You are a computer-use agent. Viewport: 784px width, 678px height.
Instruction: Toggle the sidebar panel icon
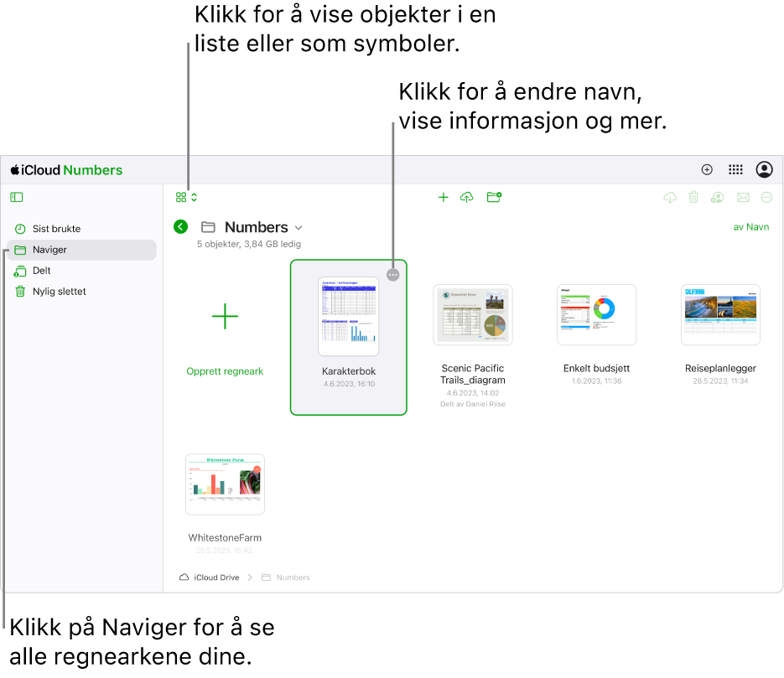(17, 197)
